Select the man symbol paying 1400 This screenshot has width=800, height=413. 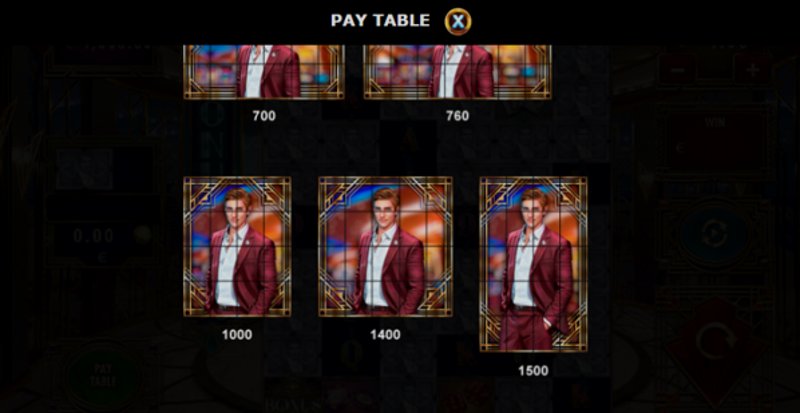385,247
